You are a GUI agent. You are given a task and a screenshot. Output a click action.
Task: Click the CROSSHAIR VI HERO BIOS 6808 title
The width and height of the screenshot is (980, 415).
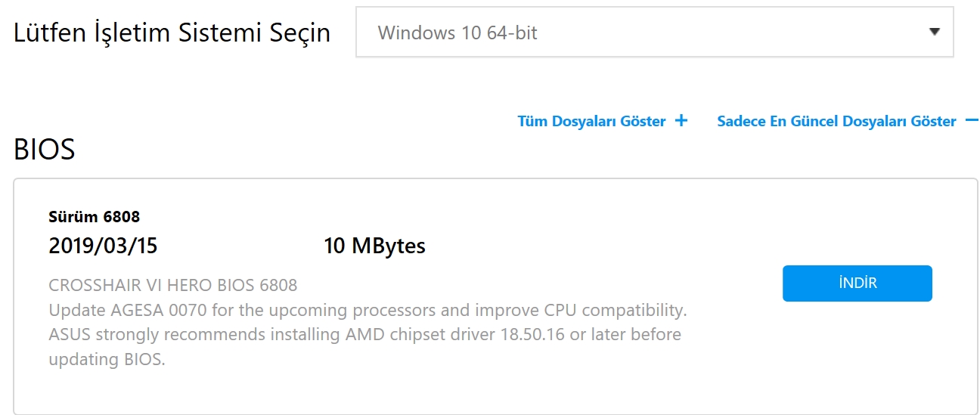point(173,285)
